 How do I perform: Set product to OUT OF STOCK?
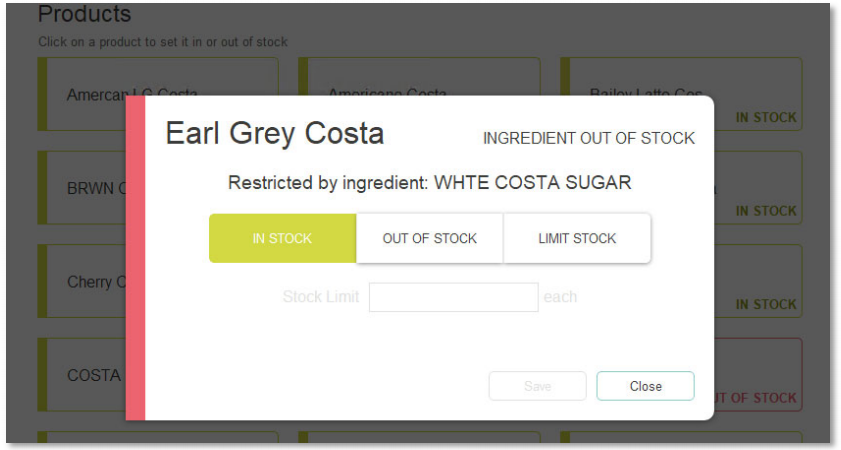[x=430, y=238]
